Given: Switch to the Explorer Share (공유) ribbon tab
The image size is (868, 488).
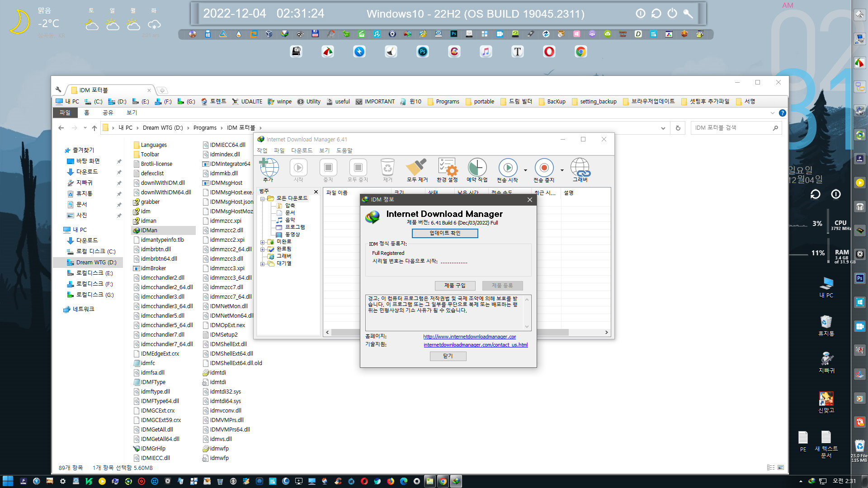Looking at the screenshot, I should click(x=108, y=113).
